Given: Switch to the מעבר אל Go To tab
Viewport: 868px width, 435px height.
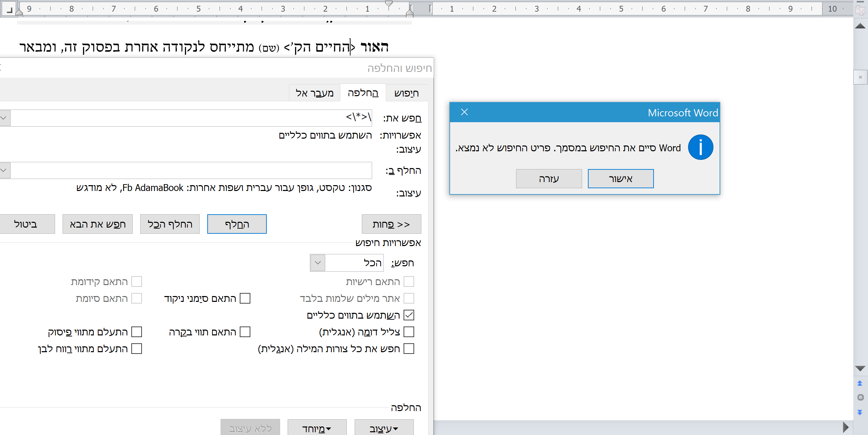Looking at the screenshot, I should point(314,92).
